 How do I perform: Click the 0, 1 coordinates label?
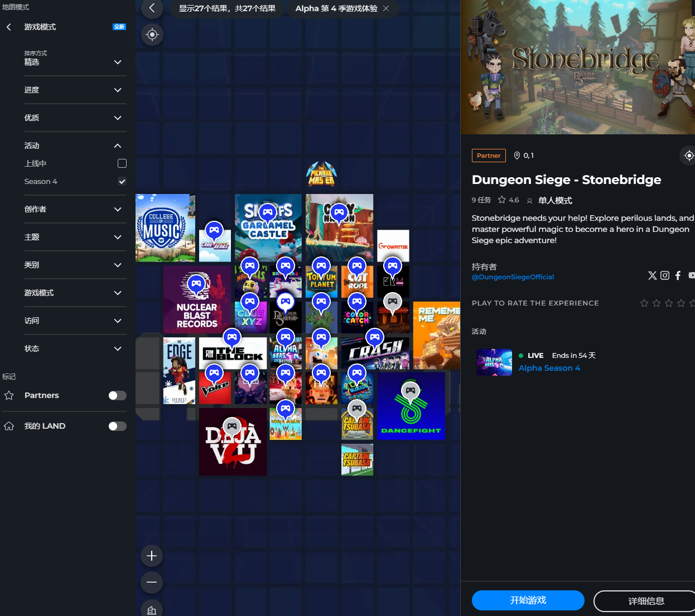524,156
